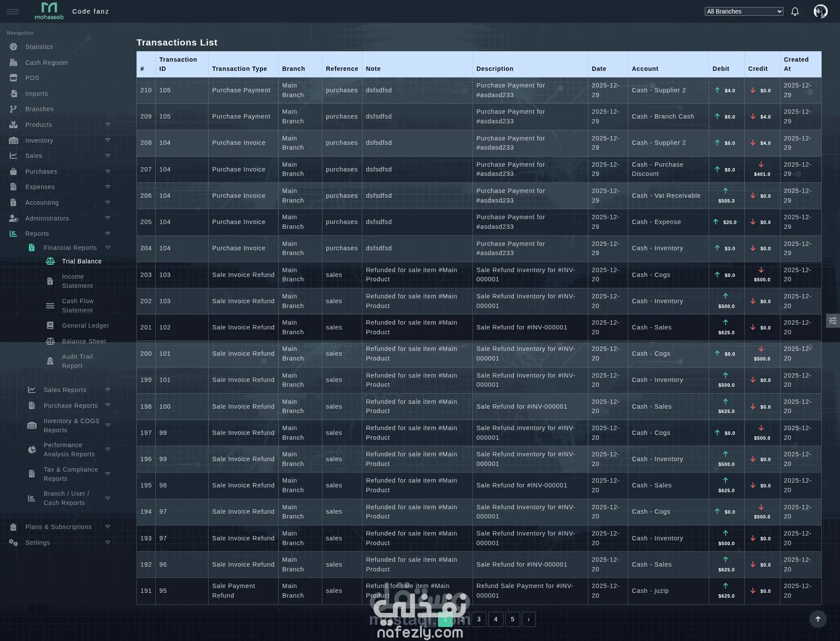Click the mohaaseb logo
840x641 pixels.
coord(49,11)
